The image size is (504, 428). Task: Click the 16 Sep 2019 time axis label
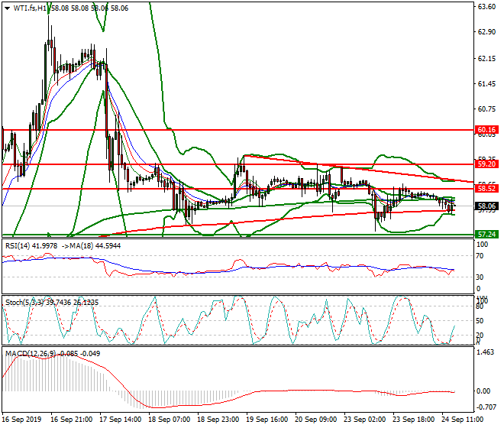point(22,420)
